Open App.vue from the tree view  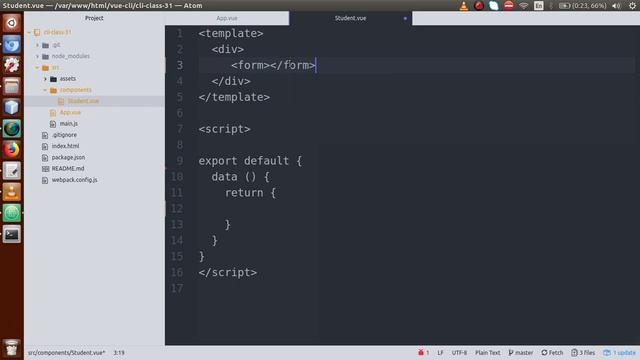tap(70, 112)
